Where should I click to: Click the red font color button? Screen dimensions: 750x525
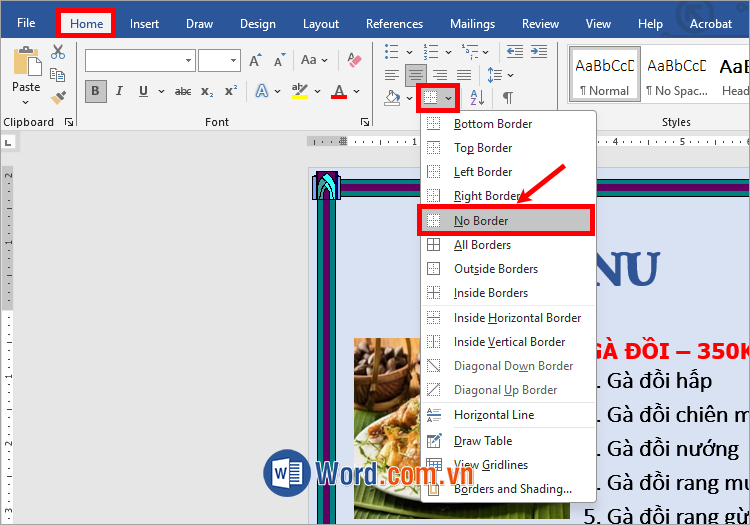[x=339, y=92]
